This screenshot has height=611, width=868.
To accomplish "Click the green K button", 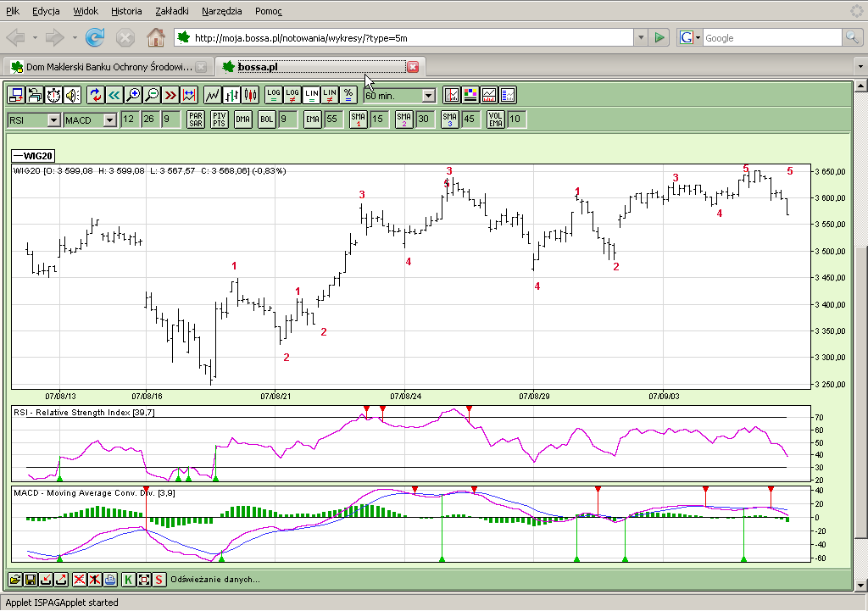I will point(128,580).
